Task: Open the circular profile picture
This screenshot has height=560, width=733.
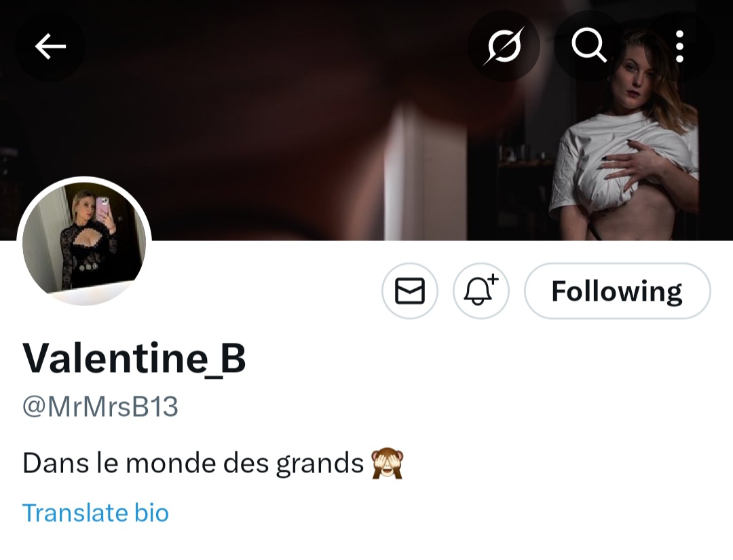Action: (x=84, y=242)
